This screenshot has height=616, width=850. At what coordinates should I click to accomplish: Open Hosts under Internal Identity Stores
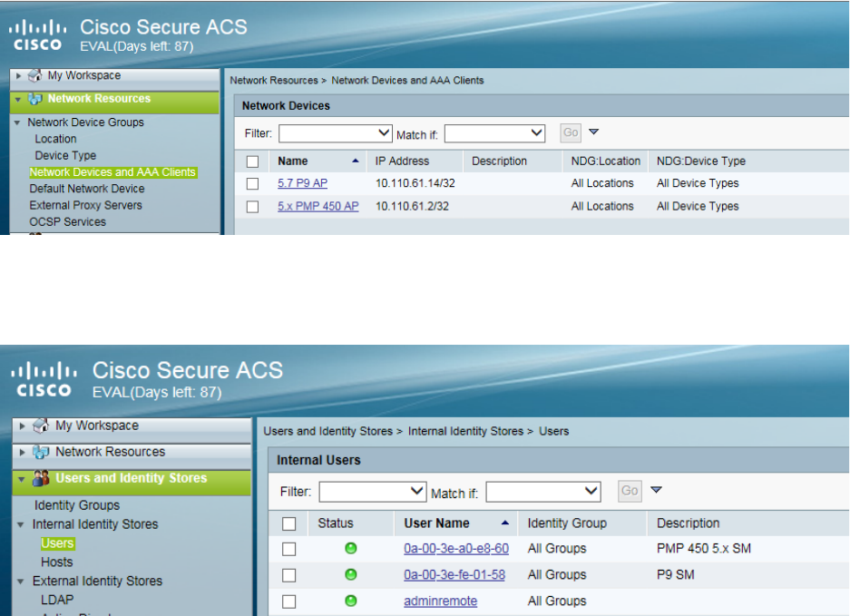point(57,562)
